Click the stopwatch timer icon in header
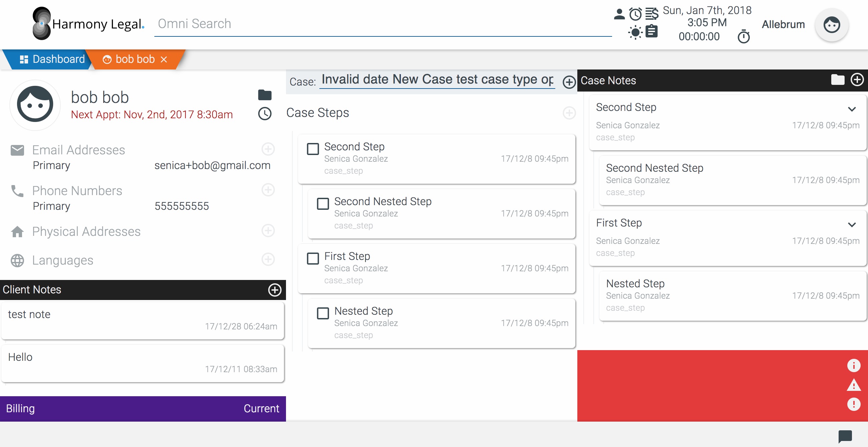 point(744,37)
